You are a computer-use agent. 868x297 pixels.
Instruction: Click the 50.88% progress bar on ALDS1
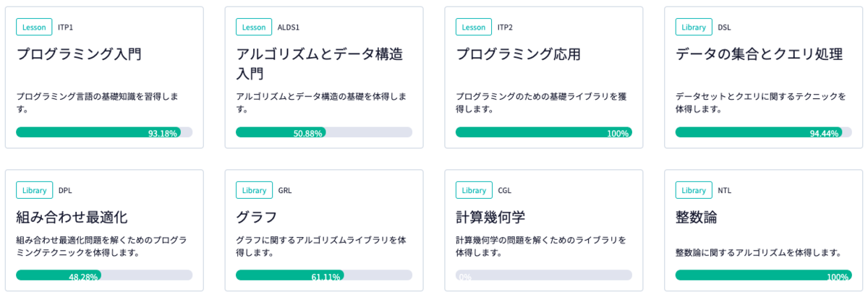[324, 132]
